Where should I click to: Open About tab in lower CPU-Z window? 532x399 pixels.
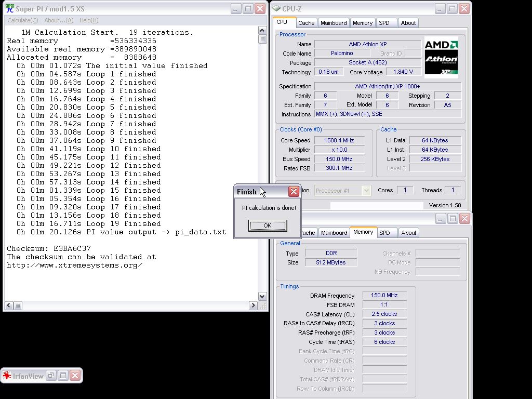408,233
